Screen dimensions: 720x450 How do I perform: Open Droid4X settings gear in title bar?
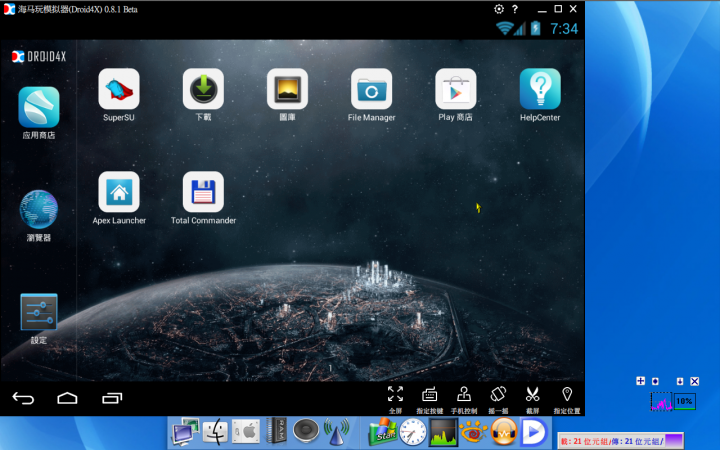(499, 9)
